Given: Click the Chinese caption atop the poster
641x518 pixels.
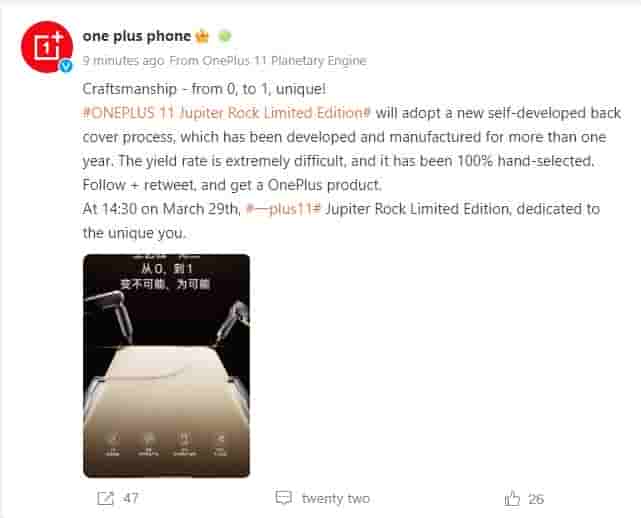Looking at the screenshot, I should tap(165, 276).
